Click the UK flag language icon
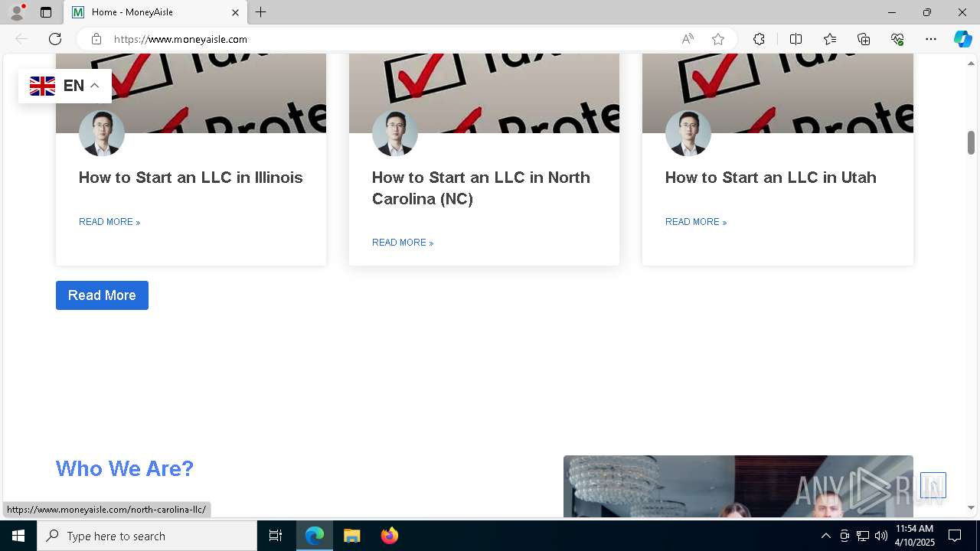Image resolution: width=980 pixels, height=551 pixels. coord(42,86)
